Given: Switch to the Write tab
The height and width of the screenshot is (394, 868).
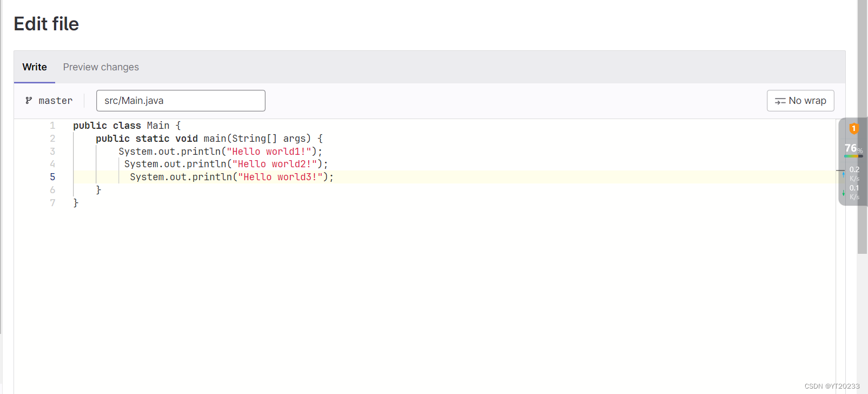Looking at the screenshot, I should point(35,67).
